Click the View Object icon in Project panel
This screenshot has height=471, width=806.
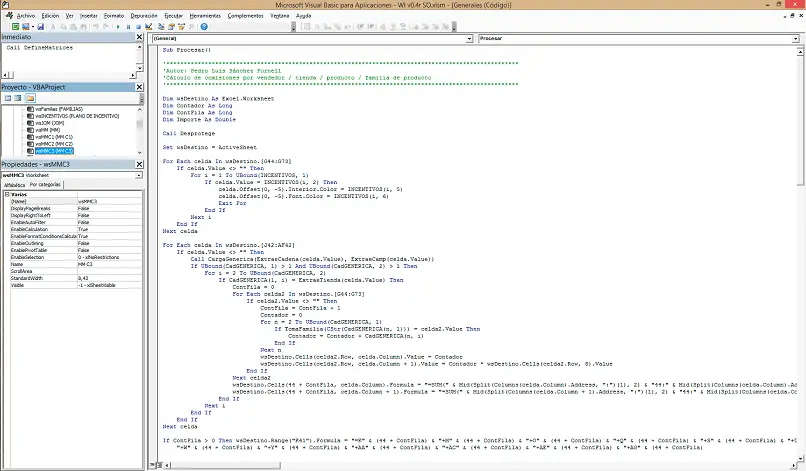tap(17, 98)
